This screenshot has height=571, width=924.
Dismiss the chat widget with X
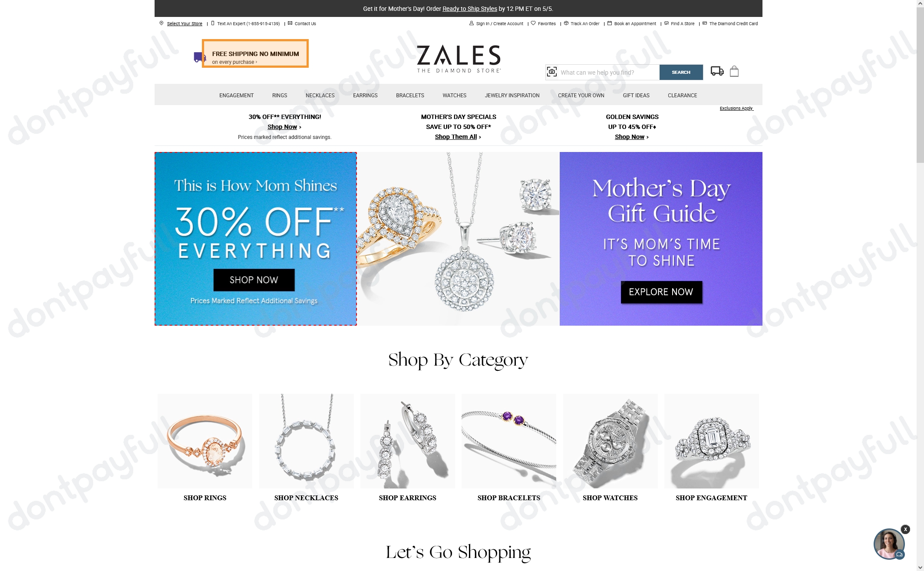905,529
